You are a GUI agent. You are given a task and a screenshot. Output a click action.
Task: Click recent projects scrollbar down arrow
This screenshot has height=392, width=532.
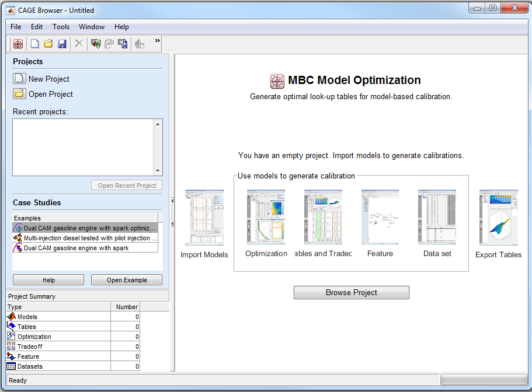158,171
